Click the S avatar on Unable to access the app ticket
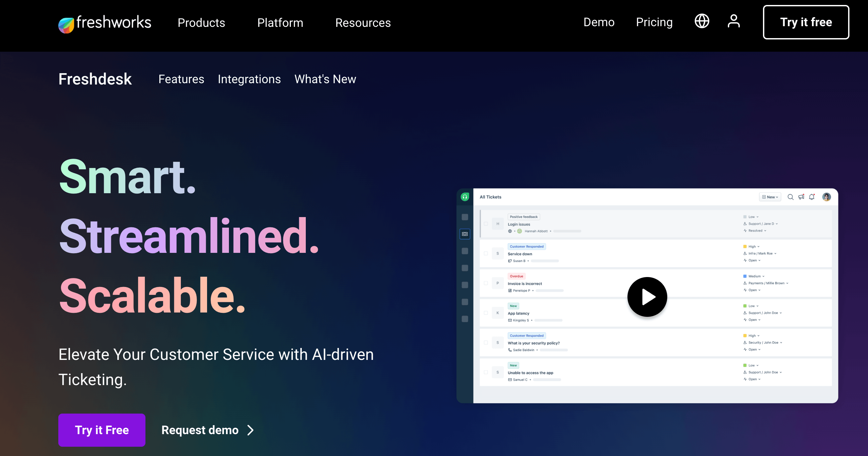 [x=498, y=372]
